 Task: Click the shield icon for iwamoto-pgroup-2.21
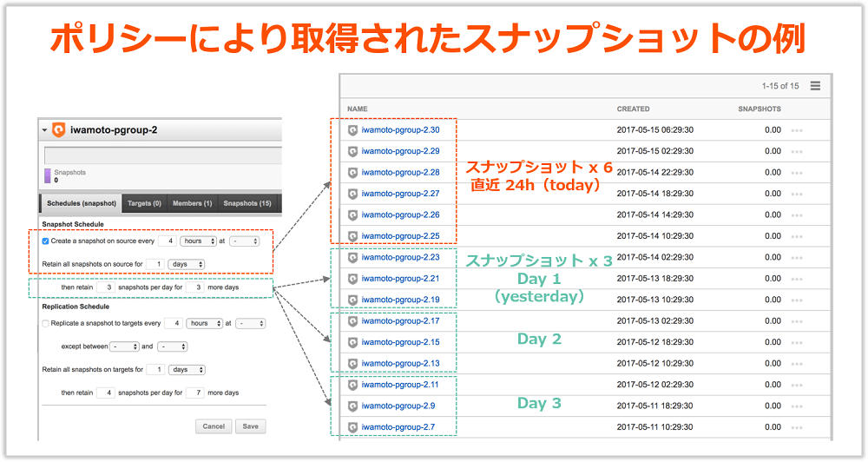(352, 279)
